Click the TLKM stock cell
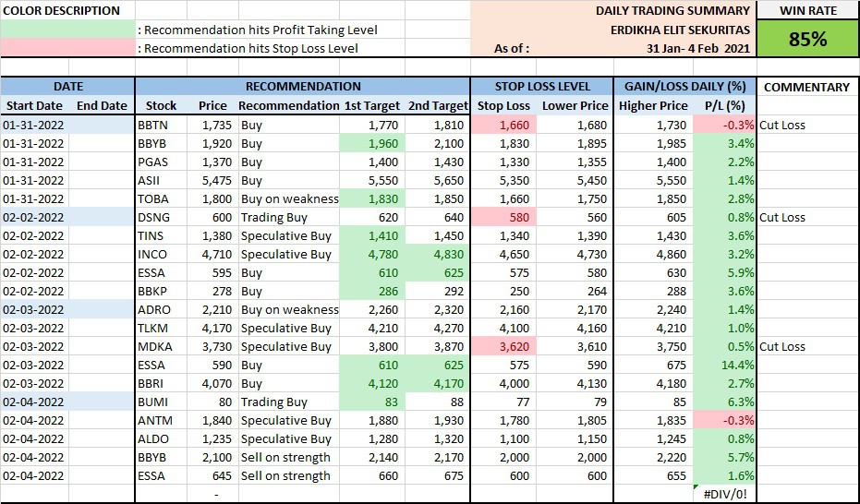Screen dimensions: 860x504 point(152,328)
